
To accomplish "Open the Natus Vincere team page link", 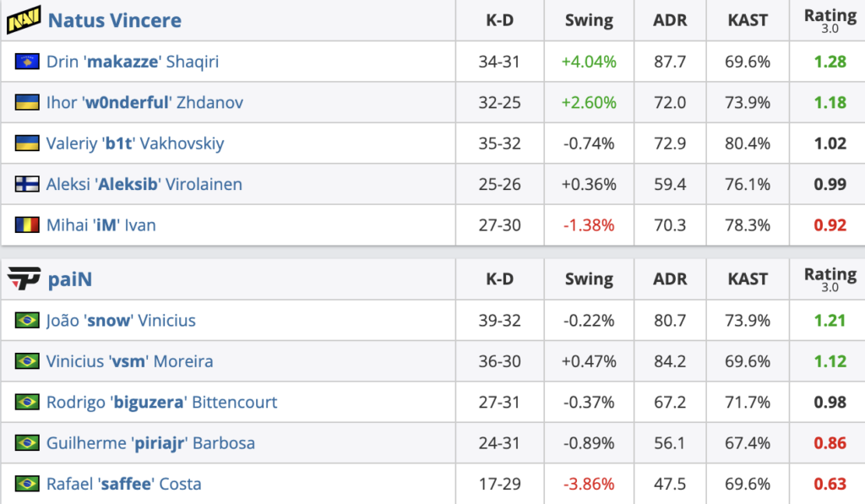I will pos(115,20).
